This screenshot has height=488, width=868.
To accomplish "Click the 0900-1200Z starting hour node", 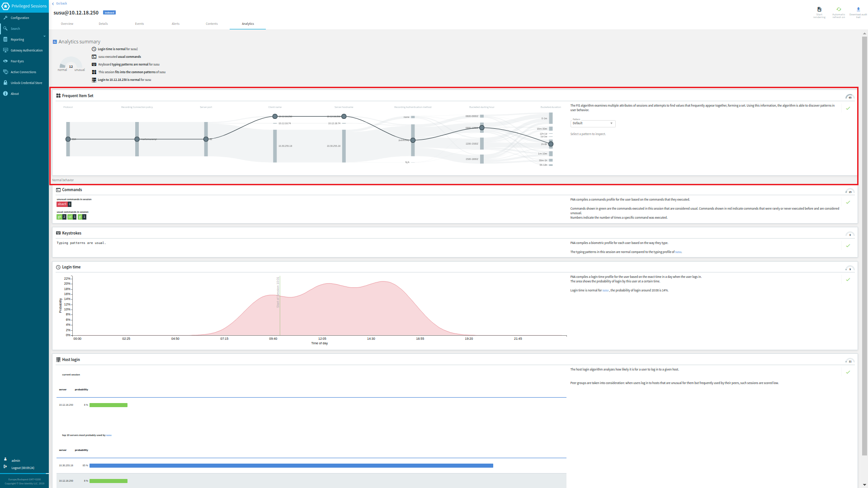I will tap(482, 128).
